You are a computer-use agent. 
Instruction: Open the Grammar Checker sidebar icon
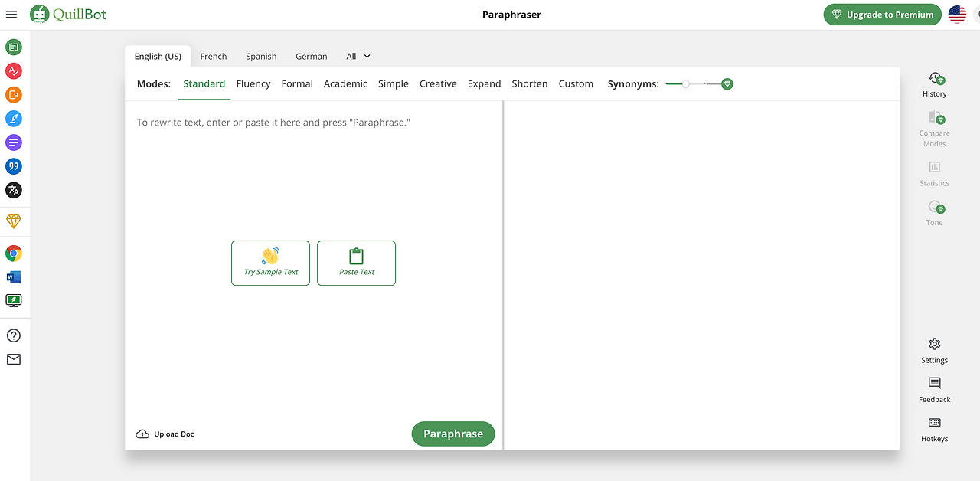click(x=14, y=71)
